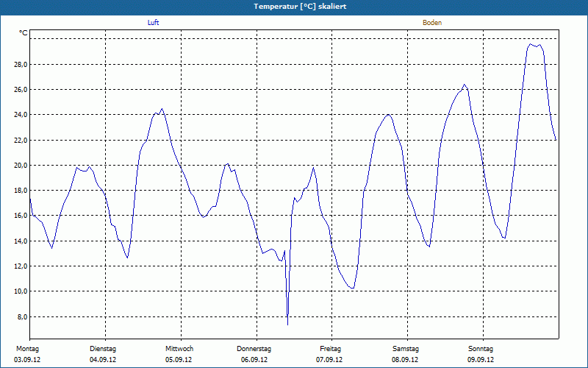Click the date 05.09.12
The width and height of the screenshot is (588, 368).
click(179, 360)
